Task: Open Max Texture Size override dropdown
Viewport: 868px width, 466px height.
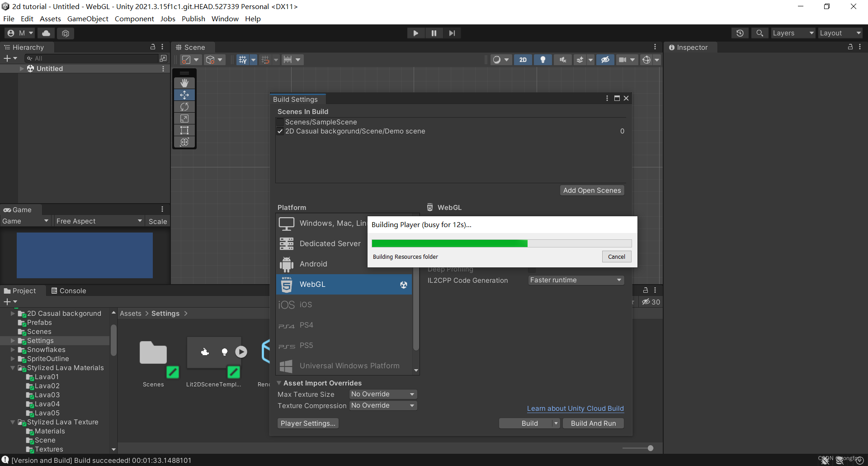Action: 383,395
